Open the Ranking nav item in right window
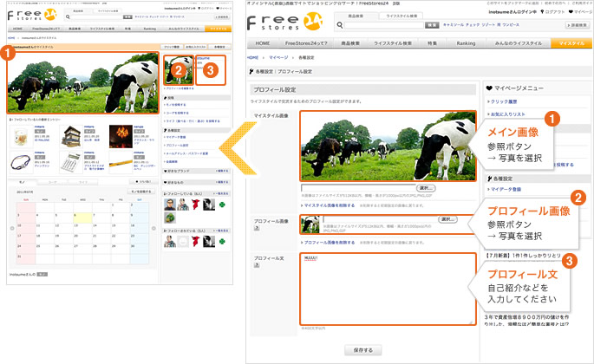This screenshot has height=364, width=594. 466,43
